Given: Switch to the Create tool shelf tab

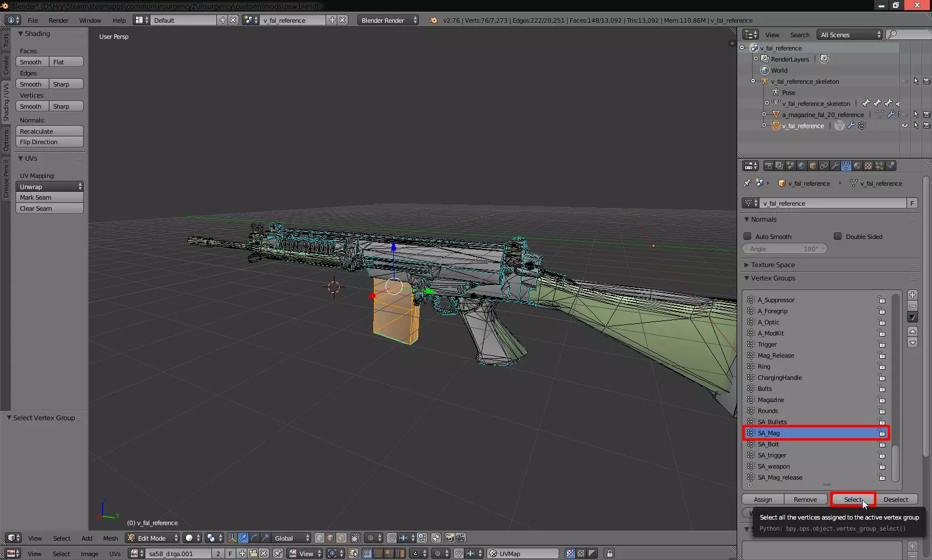Looking at the screenshot, I should [x=6, y=65].
